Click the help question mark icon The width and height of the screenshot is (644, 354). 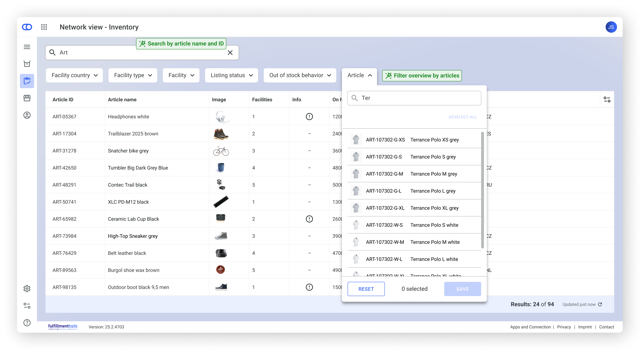pos(27,323)
